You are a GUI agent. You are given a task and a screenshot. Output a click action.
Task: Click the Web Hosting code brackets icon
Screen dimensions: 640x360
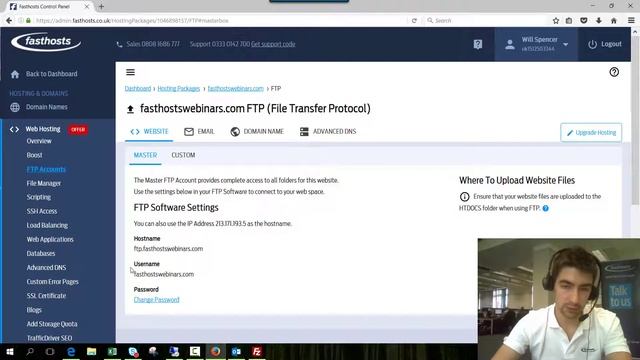[x=14, y=129]
